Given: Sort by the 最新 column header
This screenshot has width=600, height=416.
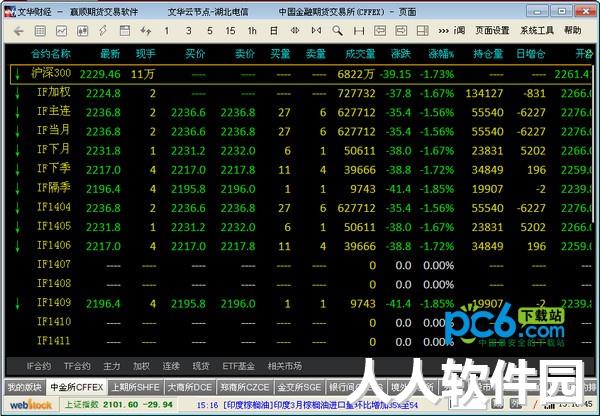Looking at the screenshot, I should click(110, 54).
